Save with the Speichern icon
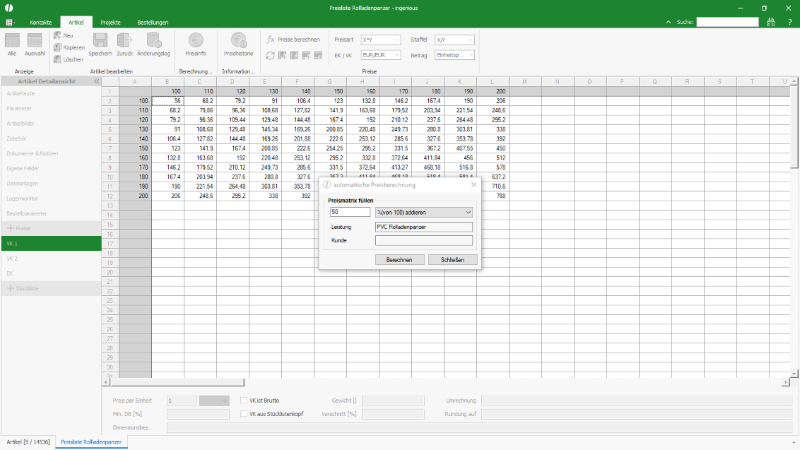The width and height of the screenshot is (800, 450). coord(100,44)
